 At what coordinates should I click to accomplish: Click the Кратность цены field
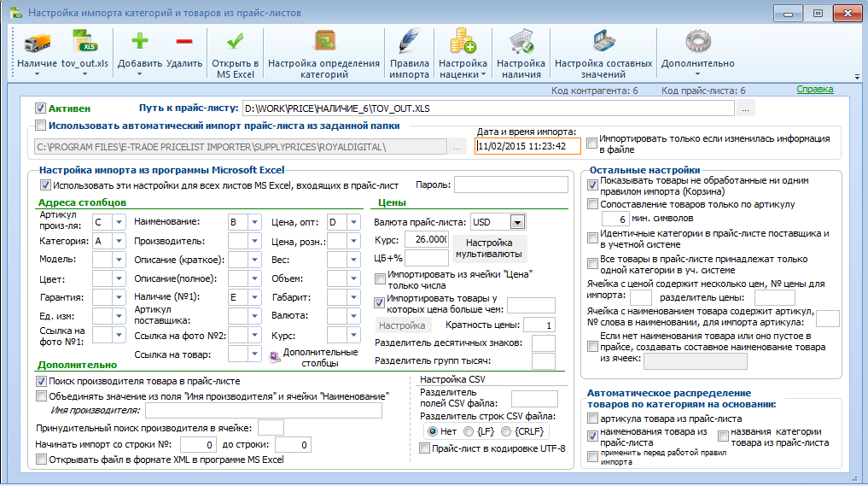coord(539,325)
